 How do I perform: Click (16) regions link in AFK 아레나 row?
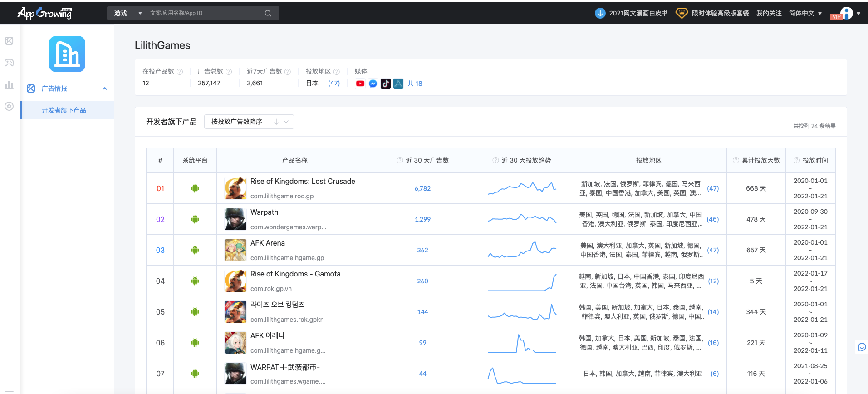[x=713, y=343]
